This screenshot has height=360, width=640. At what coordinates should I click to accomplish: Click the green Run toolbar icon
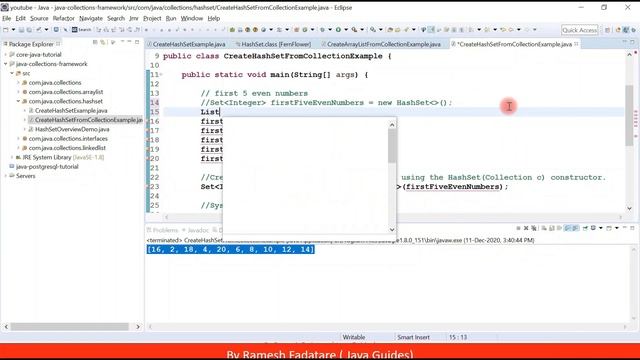point(338,30)
